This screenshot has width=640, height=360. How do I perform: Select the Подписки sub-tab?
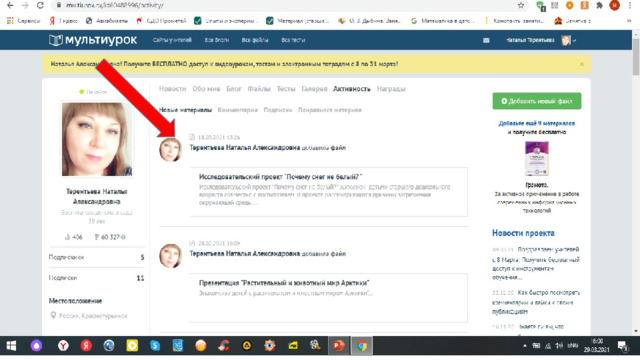pyautogui.click(x=278, y=110)
